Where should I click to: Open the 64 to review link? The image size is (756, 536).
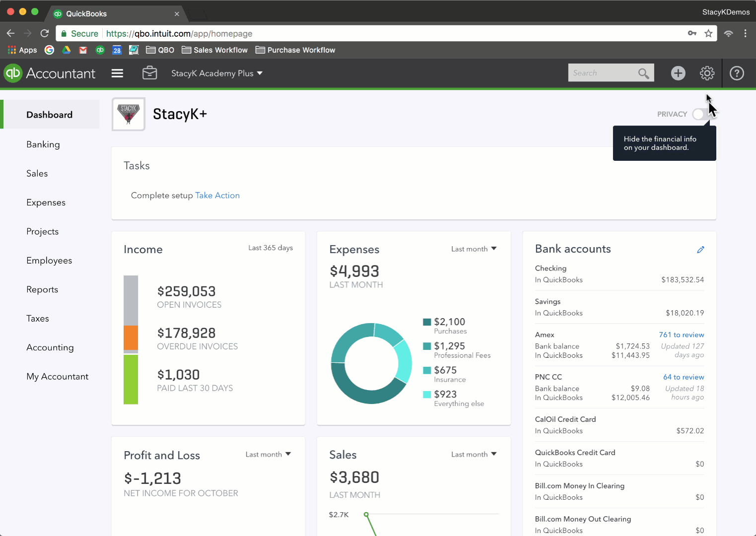[x=684, y=377]
